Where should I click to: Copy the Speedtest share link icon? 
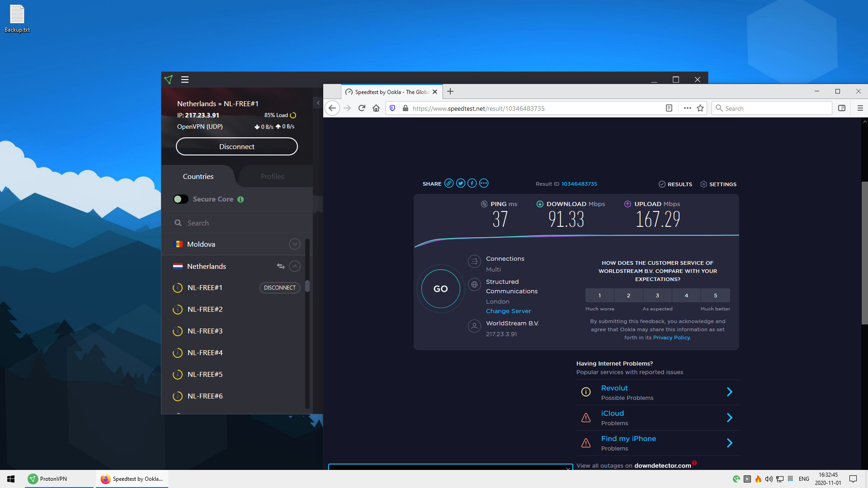click(449, 183)
